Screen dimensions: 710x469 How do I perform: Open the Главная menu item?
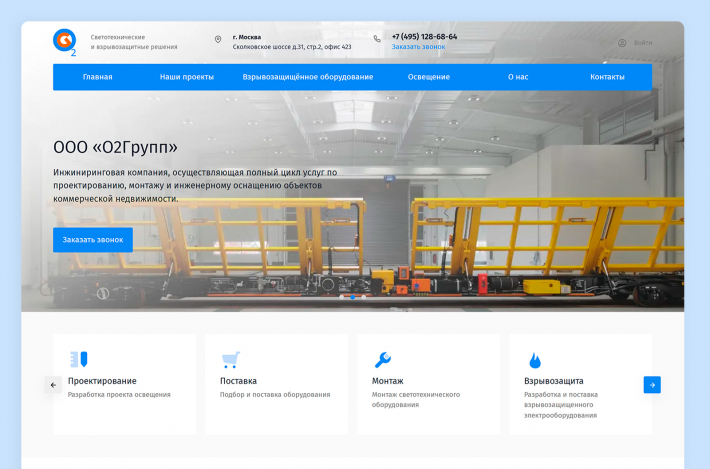click(97, 77)
